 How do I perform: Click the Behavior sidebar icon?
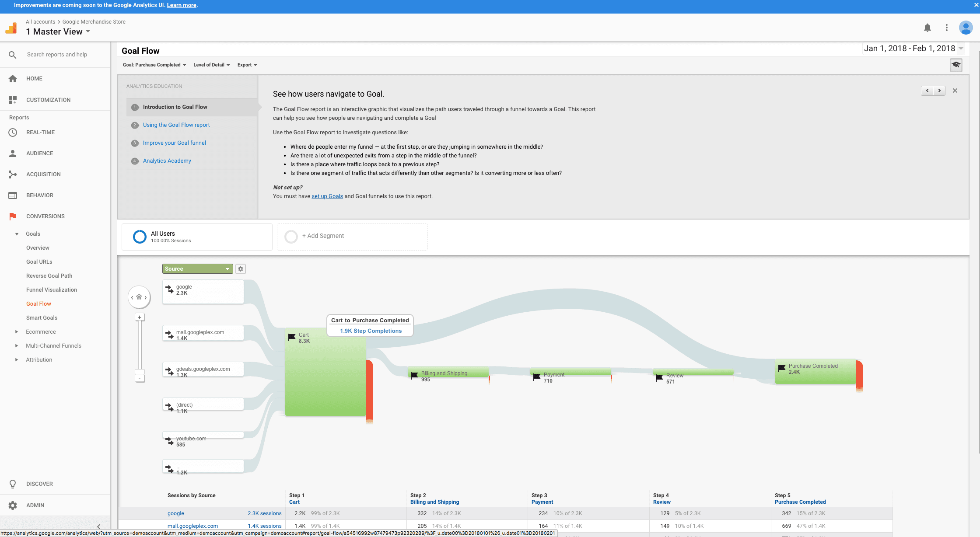click(x=13, y=195)
